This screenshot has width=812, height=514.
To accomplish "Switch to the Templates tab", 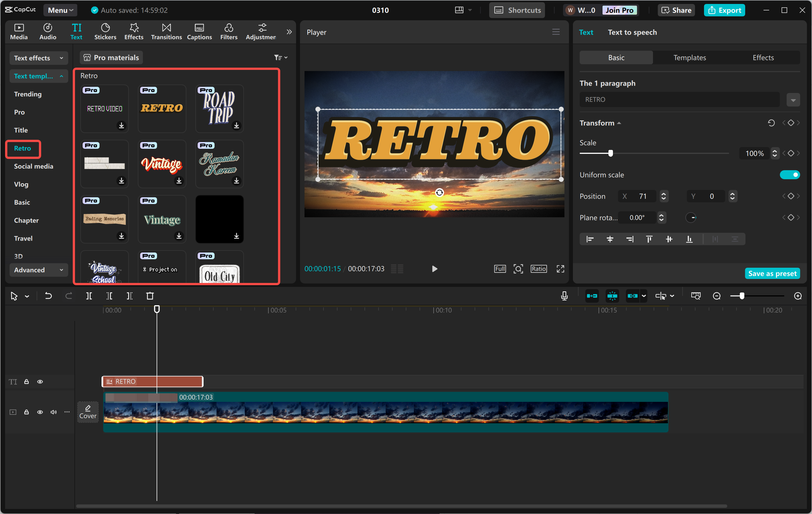I will 690,58.
